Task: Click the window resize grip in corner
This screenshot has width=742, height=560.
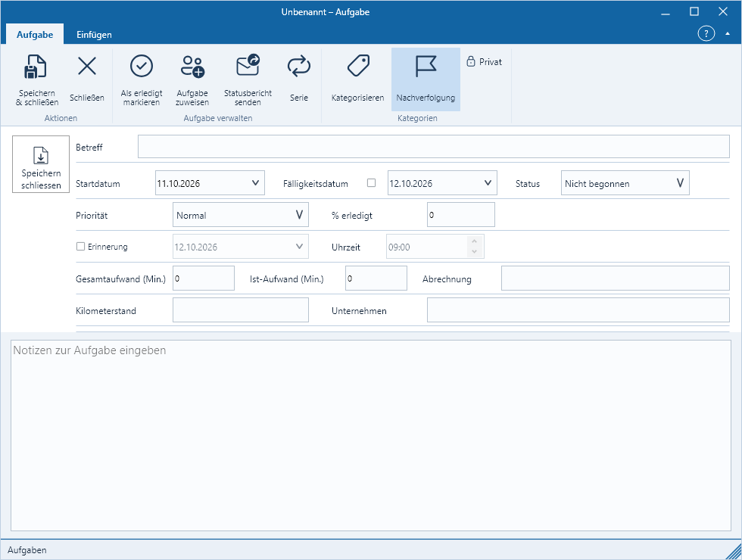Action: pos(734,552)
